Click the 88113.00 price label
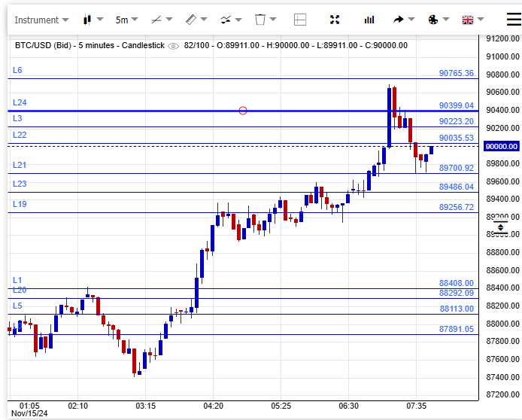Image resolution: width=522 pixels, height=420 pixels. click(457, 309)
